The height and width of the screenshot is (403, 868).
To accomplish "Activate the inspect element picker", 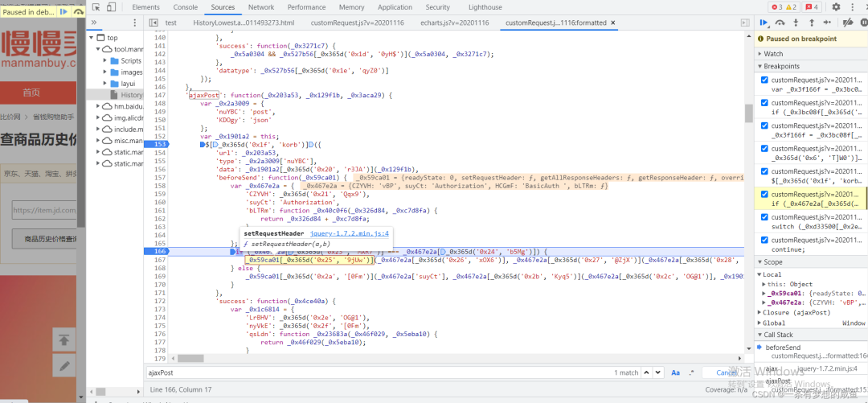I will point(96,7).
